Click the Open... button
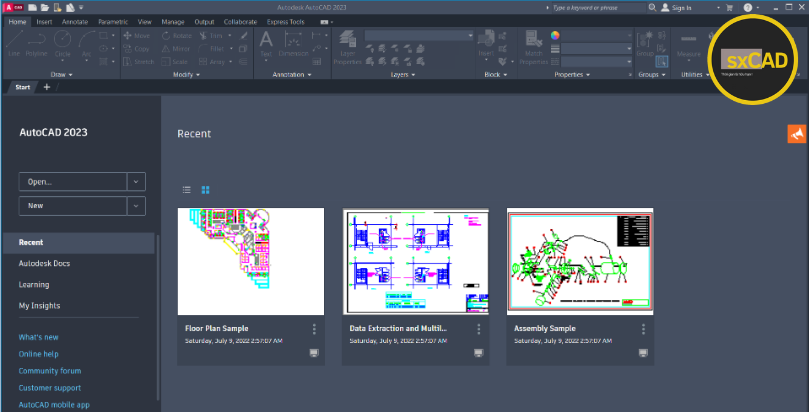The image size is (809, 412). [73, 182]
